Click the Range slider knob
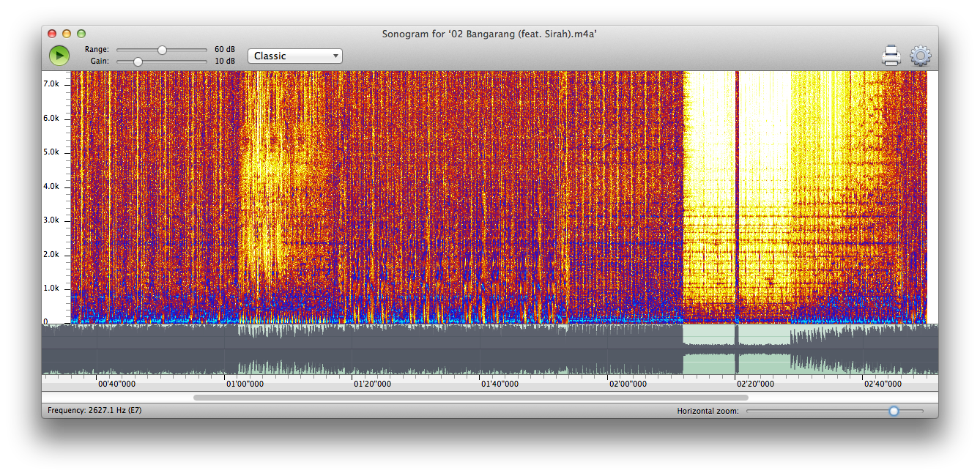 click(x=163, y=50)
